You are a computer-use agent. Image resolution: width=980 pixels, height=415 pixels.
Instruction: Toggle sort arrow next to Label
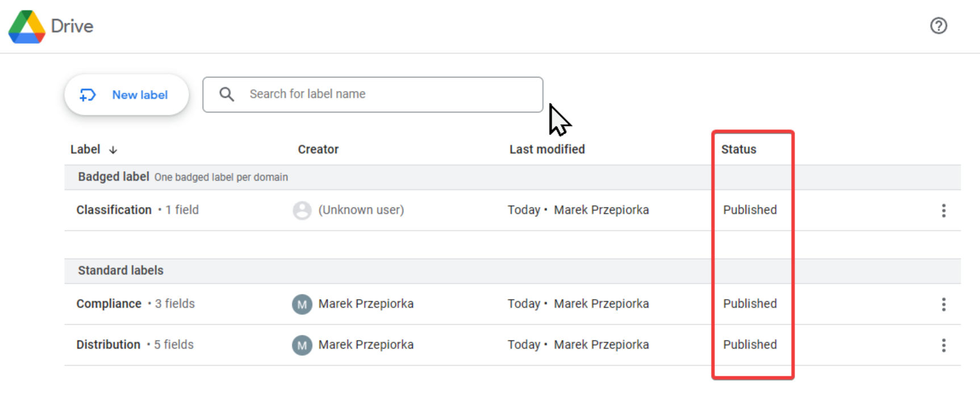point(113,150)
